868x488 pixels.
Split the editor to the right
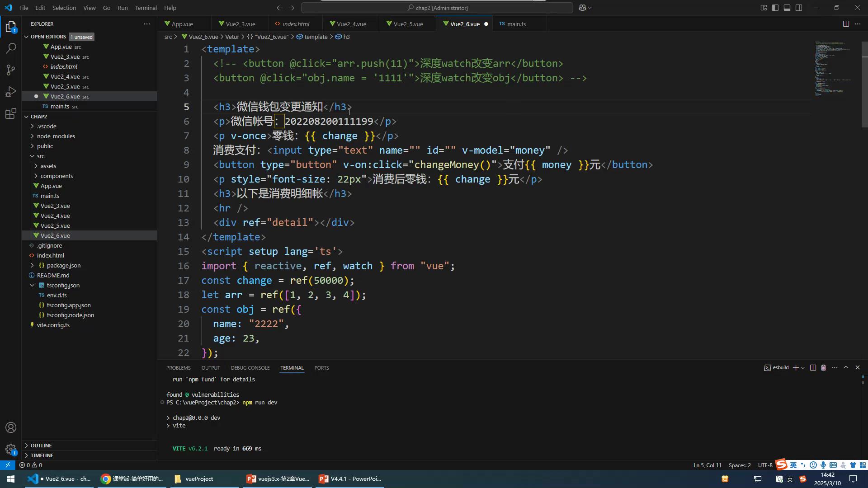[845, 24]
